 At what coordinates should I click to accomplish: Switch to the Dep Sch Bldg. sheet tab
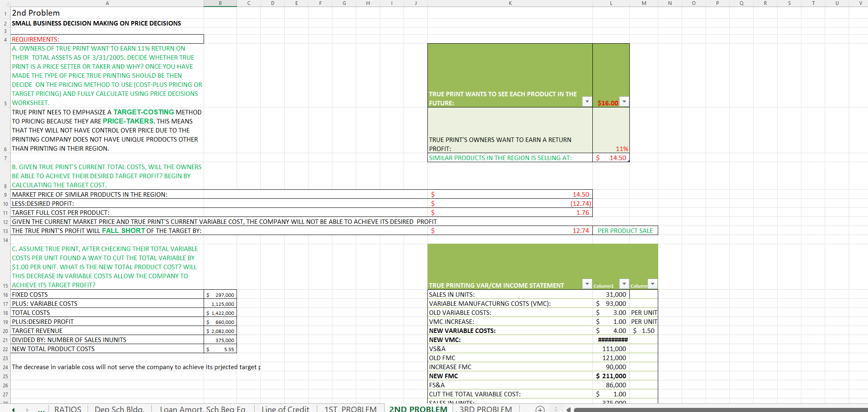tap(119, 409)
